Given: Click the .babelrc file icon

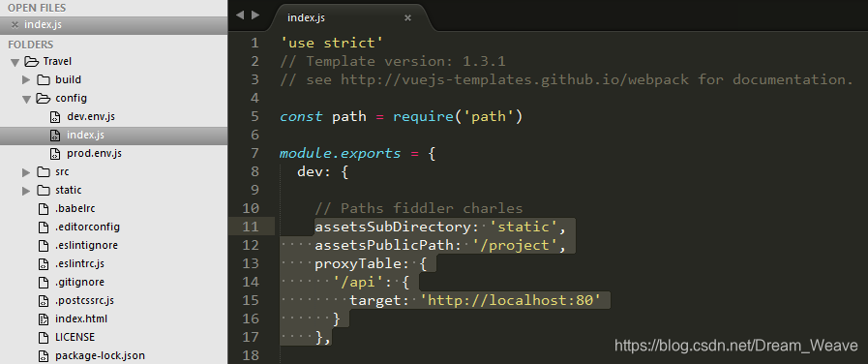Looking at the screenshot, I should pos(44,209).
